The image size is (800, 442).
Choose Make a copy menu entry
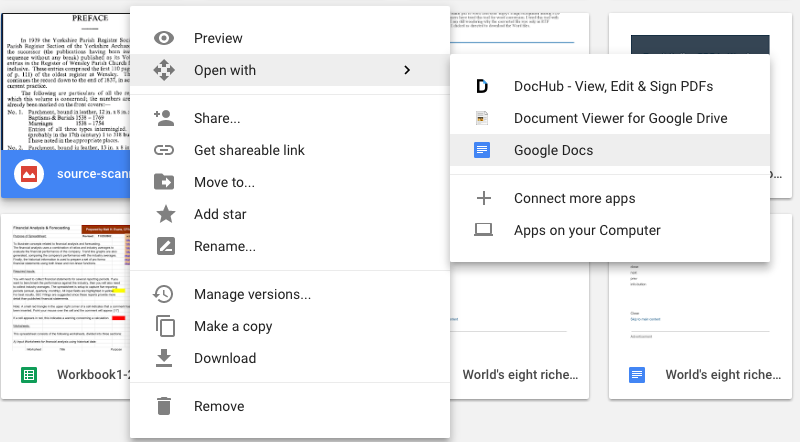point(233,326)
